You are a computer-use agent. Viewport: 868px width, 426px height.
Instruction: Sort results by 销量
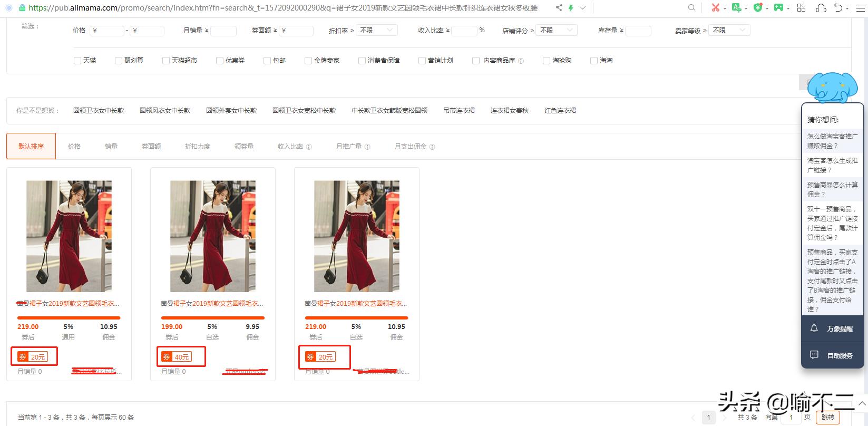(x=111, y=147)
